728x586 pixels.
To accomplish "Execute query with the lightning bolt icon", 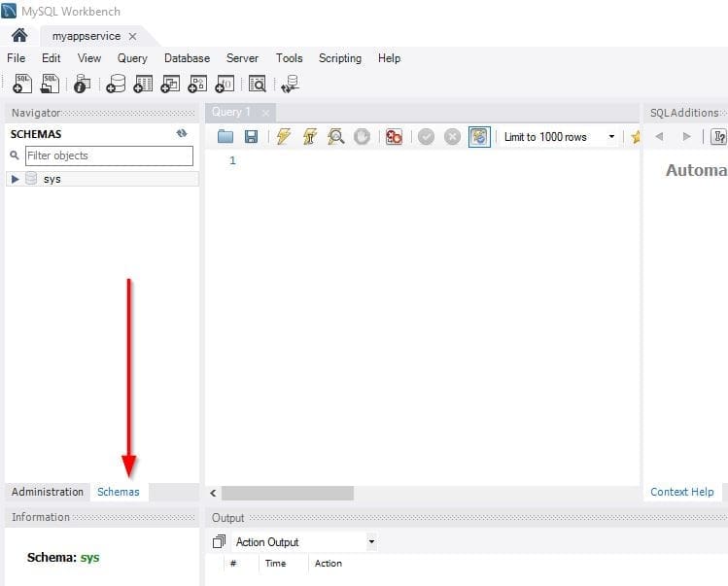I will pyautogui.click(x=283, y=137).
